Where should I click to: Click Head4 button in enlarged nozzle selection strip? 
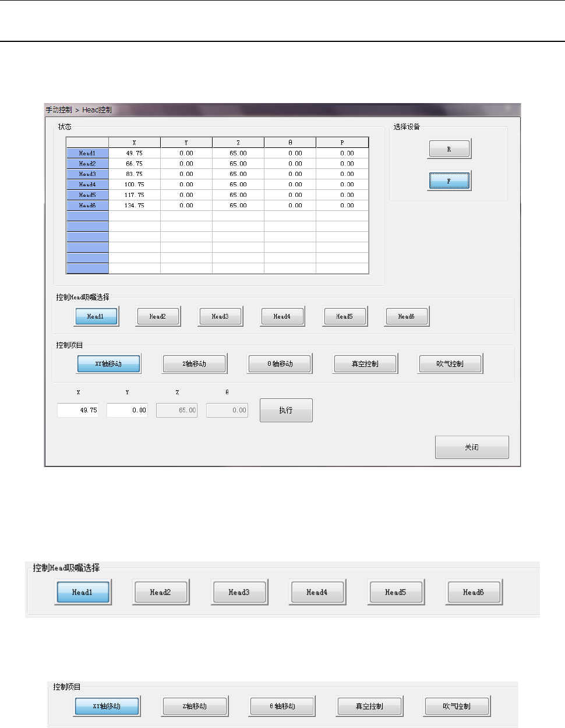pyautogui.click(x=317, y=592)
